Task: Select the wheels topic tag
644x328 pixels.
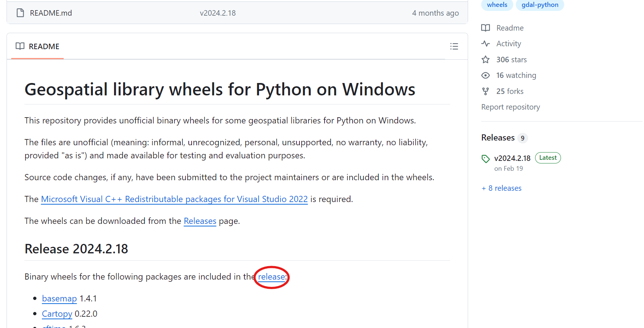Action: 497,5
